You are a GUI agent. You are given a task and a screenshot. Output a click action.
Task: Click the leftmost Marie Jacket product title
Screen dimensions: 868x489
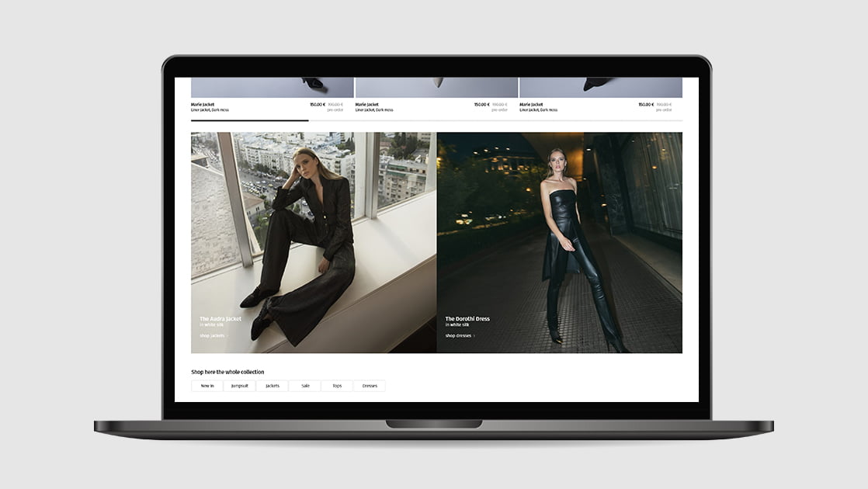tap(203, 104)
